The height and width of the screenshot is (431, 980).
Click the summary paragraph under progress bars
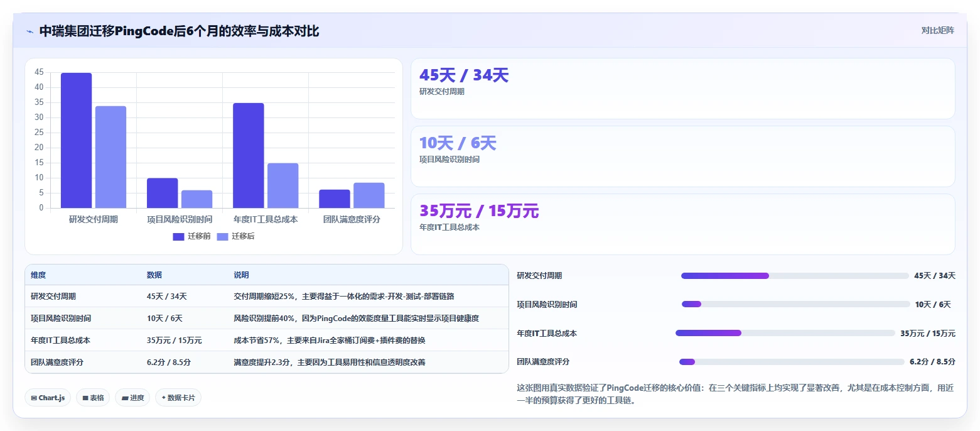coord(736,394)
